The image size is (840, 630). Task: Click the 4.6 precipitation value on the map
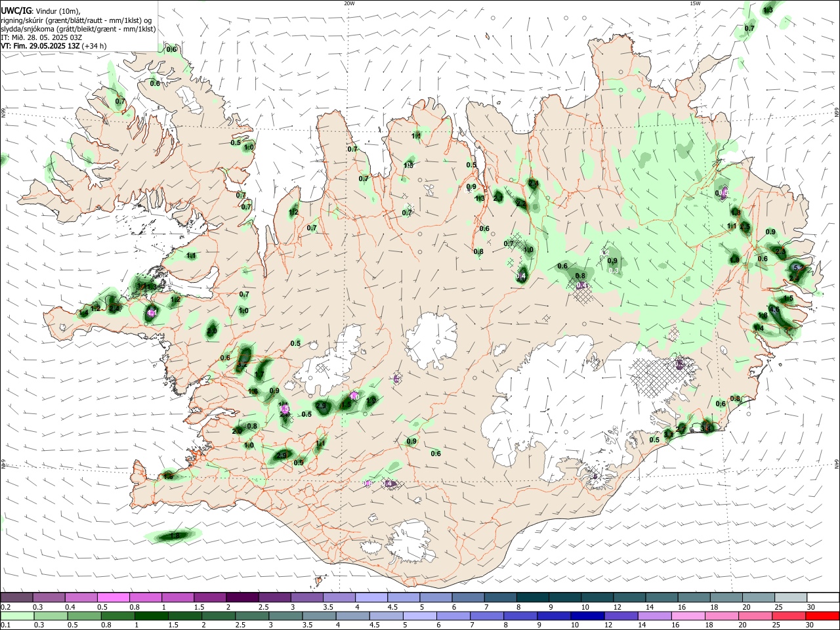pos(774,309)
